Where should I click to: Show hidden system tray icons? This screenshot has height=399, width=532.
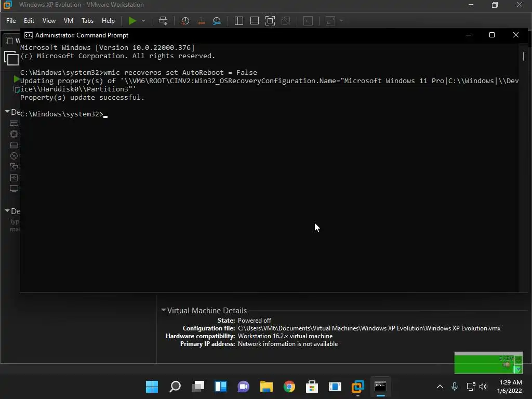click(x=440, y=387)
